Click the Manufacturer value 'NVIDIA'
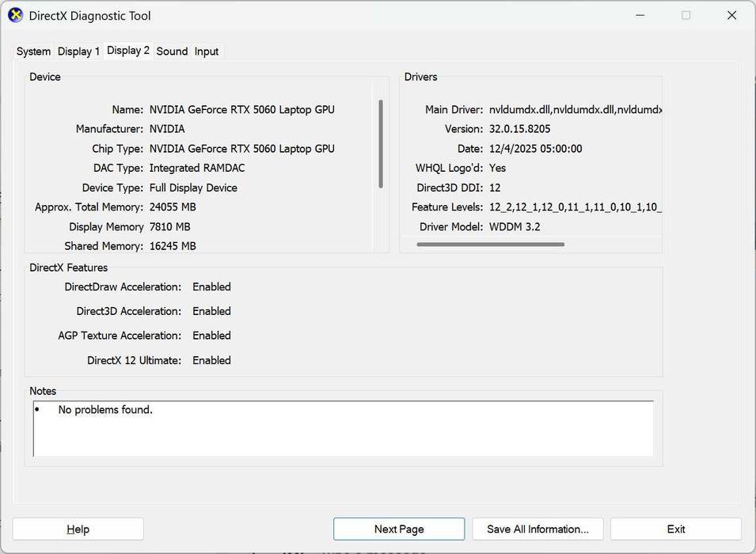The height and width of the screenshot is (554, 756). click(167, 129)
